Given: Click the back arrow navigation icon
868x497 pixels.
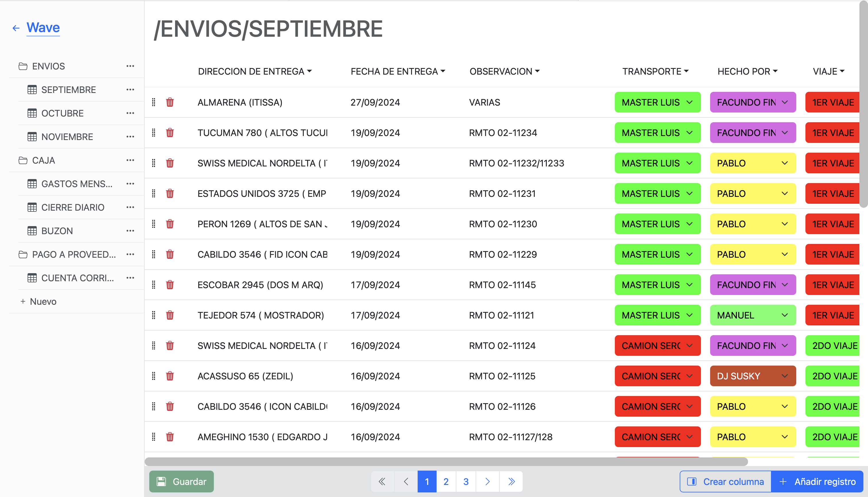Looking at the screenshot, I should 16,28.
